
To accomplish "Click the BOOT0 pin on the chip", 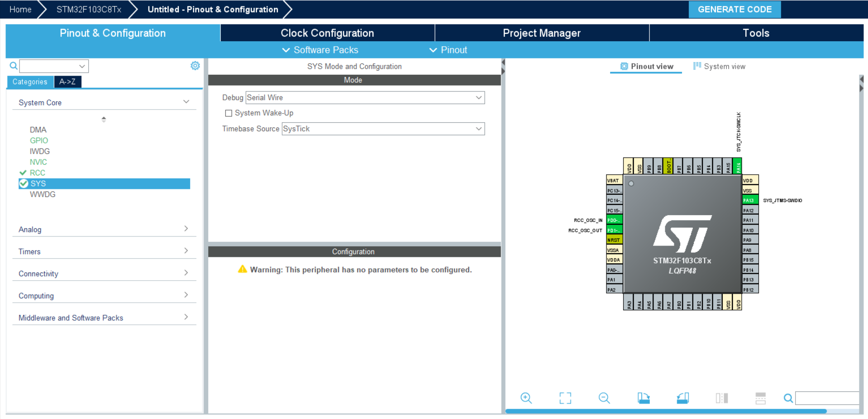I will point(668,166).
